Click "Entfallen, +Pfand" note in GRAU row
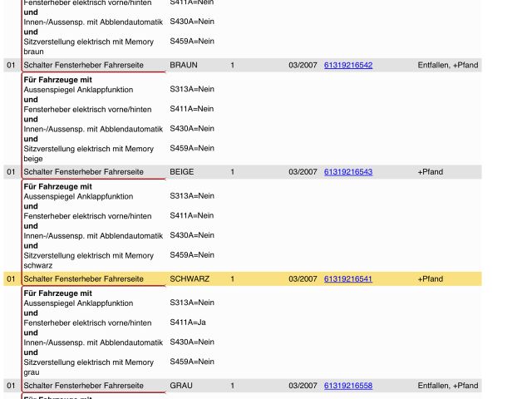This screenshot has width=532, height=399. pos(447,386)
